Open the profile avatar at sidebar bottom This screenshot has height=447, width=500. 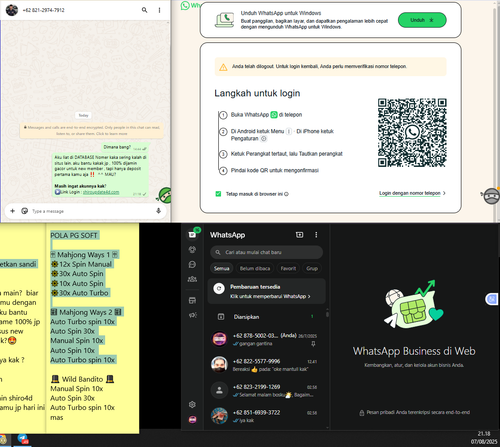click(x=192, y=419)
